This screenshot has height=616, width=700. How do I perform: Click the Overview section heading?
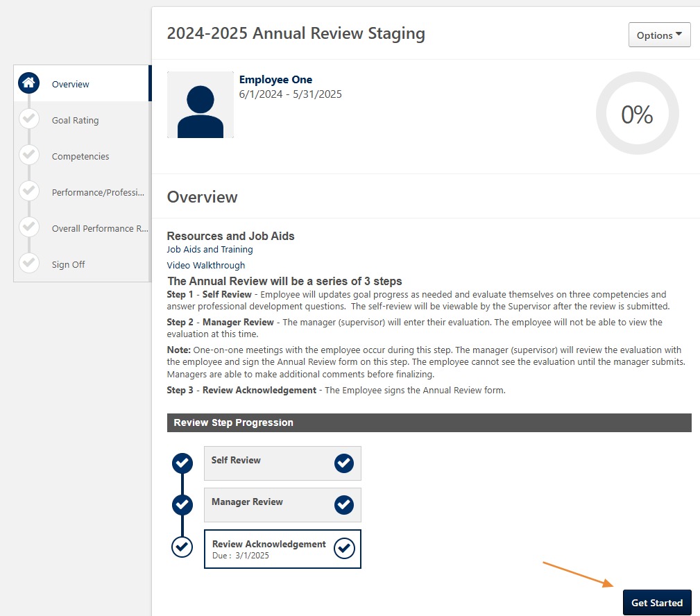pyautogui.click(x=203, y=197)
